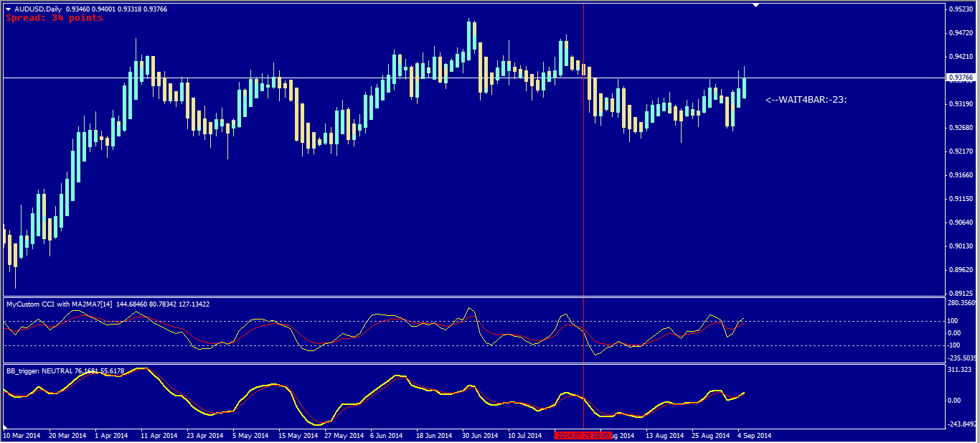Click the WAIT4BAR:-23 text label
Image resolution: width=980 pixels, height=443 pixels.
tap(806, 100)
